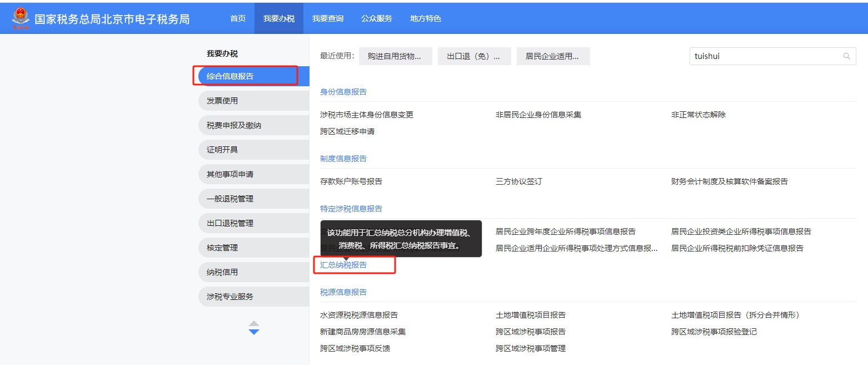Image resolution: width=868 pixels, height=365 pixels.
Task: Open 三方协议签订
Action: (x=519, y=181)
